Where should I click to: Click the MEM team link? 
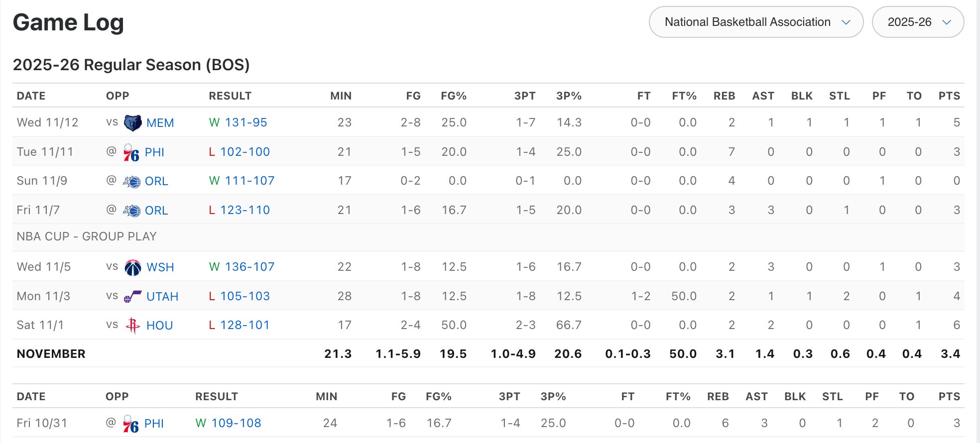160,123
